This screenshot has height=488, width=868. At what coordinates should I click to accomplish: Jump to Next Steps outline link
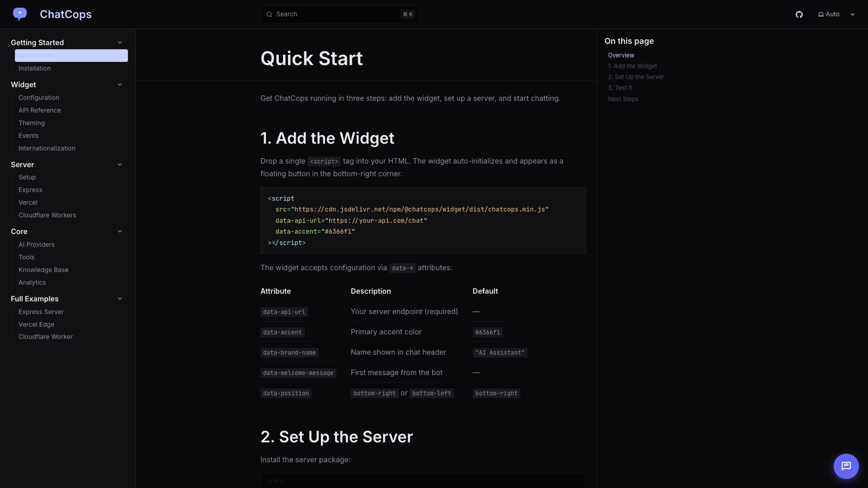coord(623,99)
